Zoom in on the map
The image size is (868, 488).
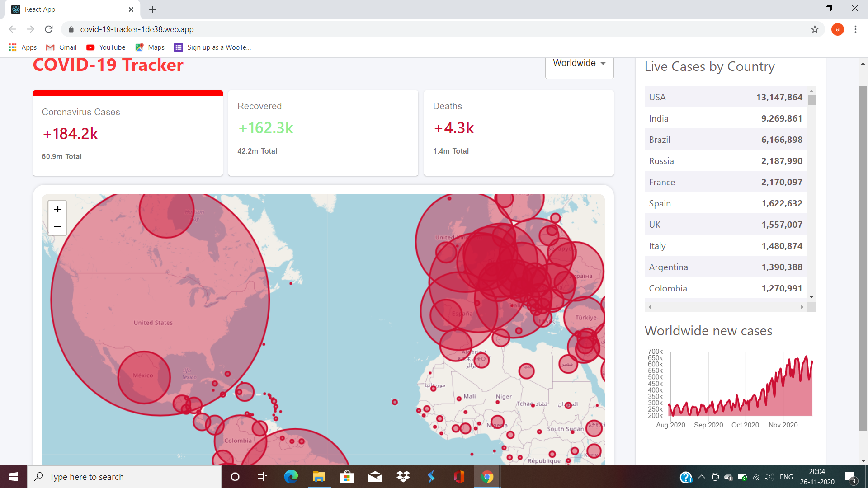tap(57, 209)
